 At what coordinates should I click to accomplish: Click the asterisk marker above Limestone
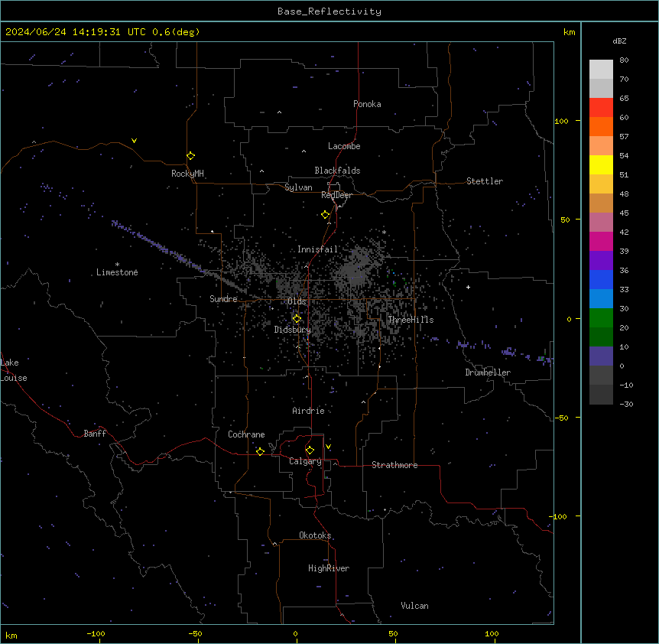tap(117, 265)
